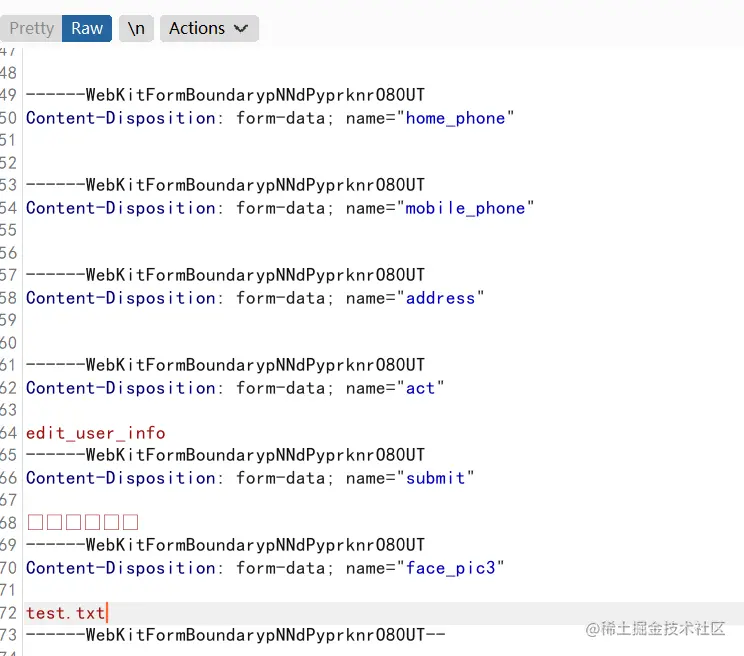Click the submit parameter name
The image size is (744, 656).
(x=435, y=478)
